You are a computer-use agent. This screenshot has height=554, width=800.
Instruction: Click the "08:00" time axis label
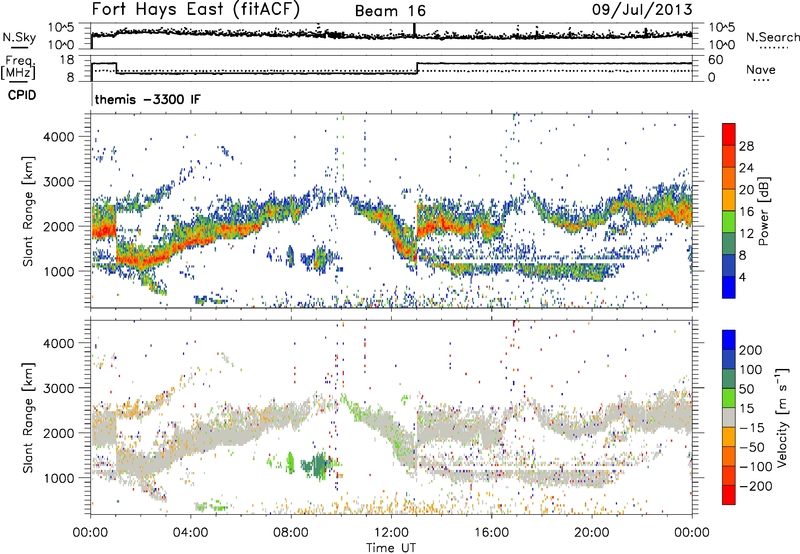point(291,533)
